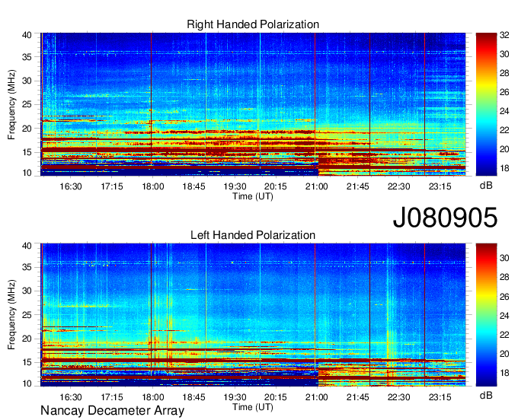Viewport: 518px width, 420px height.
Task: Click the 23:15 tick on Left Handed time axis
Action: pyautogui.click(x=440, y=397)
